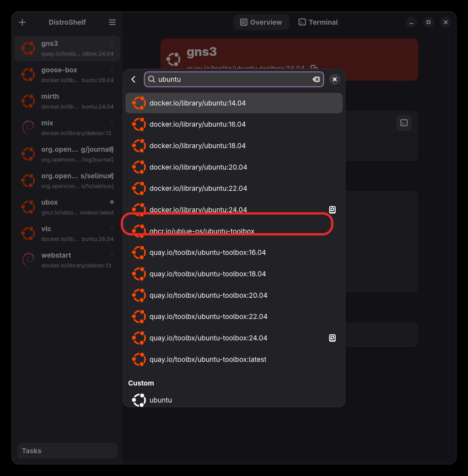Viewport: 468px width, 476px height.
Task: Switch to the Overview tab
Action: click(261, 22)
